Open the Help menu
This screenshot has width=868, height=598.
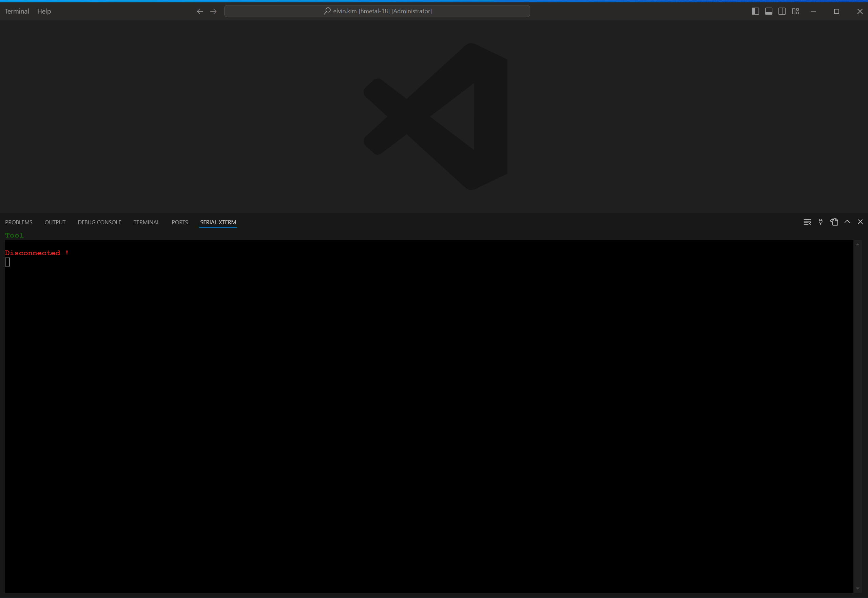[x=44, y=11]
